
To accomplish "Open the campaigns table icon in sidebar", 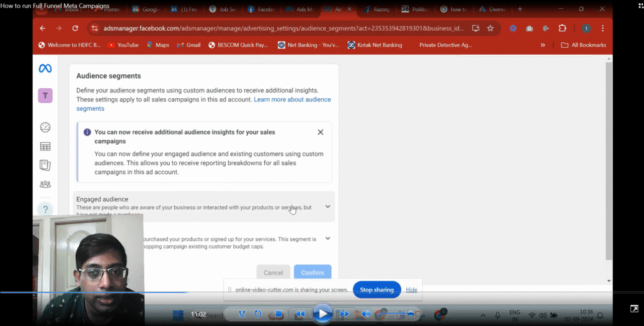I will tap(45, 147).
